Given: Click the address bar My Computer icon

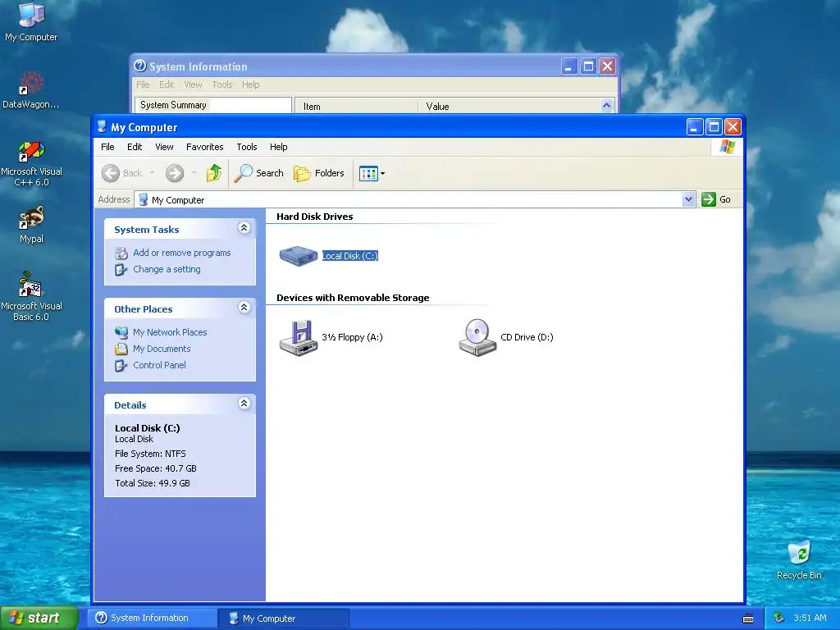Looking at the screenshot, I should coord(143,200).
